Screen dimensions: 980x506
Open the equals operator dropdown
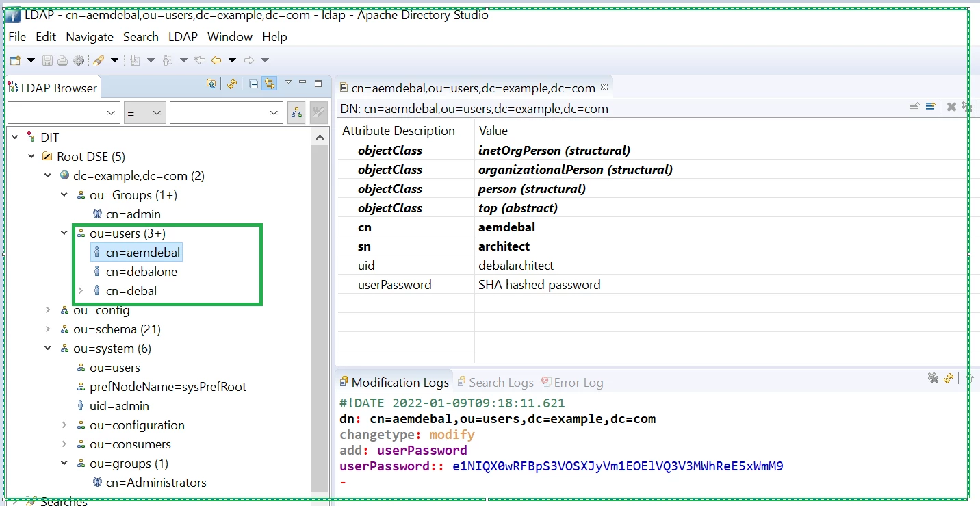pyautogui.click(x=145, y=113)
